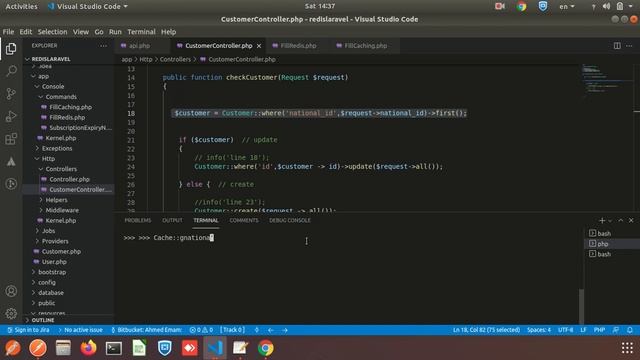Switch to the PROBLEMS panel tab
Image resolution: width=640 pixels, height=360 pixels.
138,220
